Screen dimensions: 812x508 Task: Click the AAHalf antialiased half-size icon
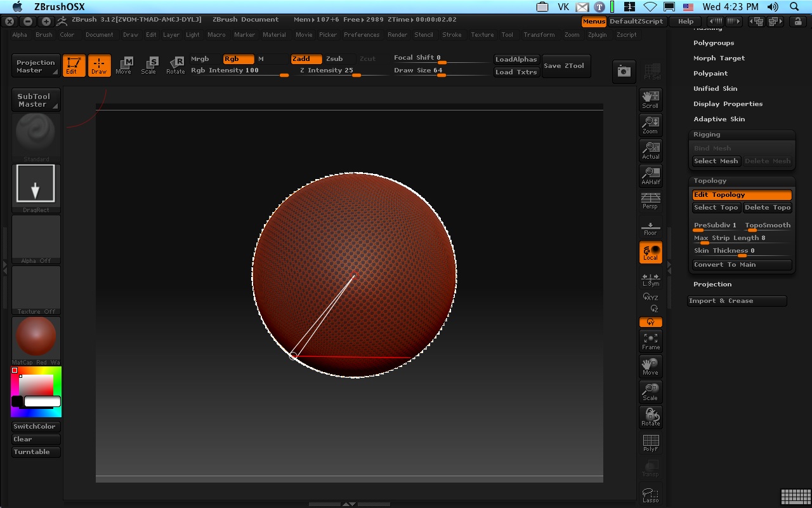[x=650, y=175]
